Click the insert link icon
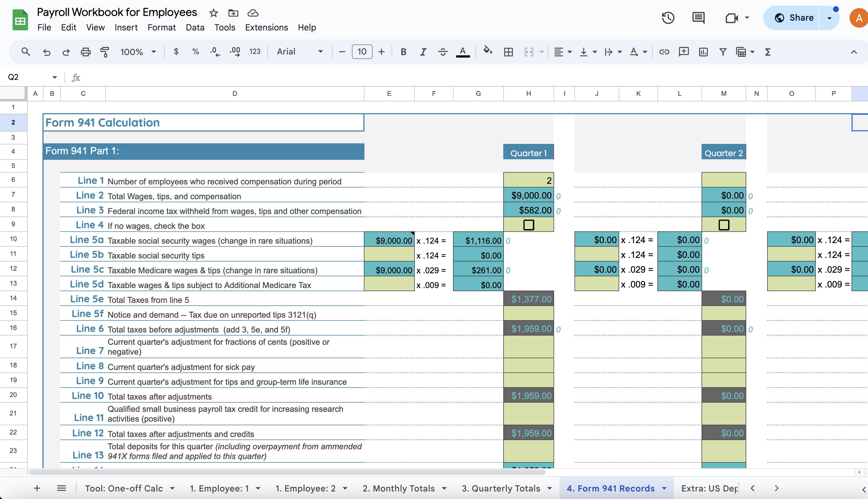The image size is (868, 499). coord(664,52)
